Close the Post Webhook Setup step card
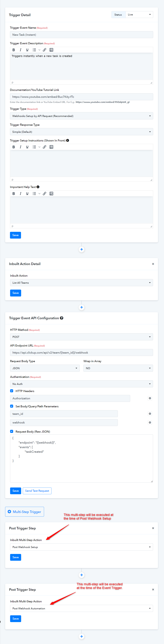Viewport: 164px width, 644px height. click(153, 528)
